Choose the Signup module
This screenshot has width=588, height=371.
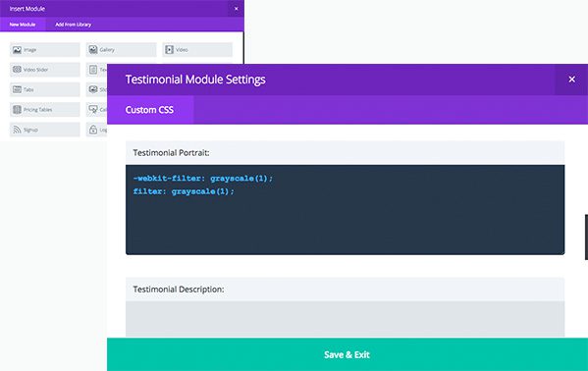[44, 130]
